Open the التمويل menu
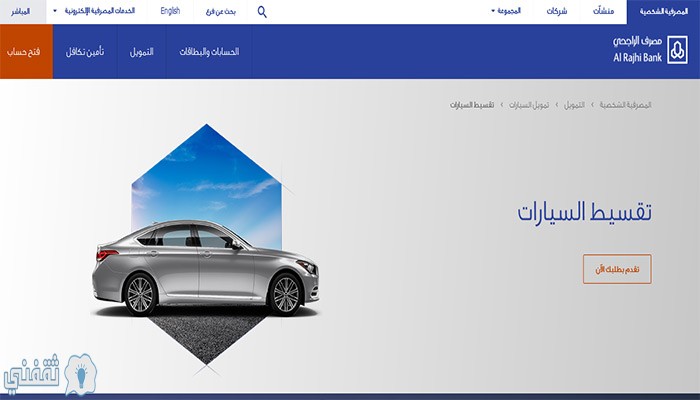Image resolution: width=700 pixels, height=400 pixels. click(x=142, y=52)
